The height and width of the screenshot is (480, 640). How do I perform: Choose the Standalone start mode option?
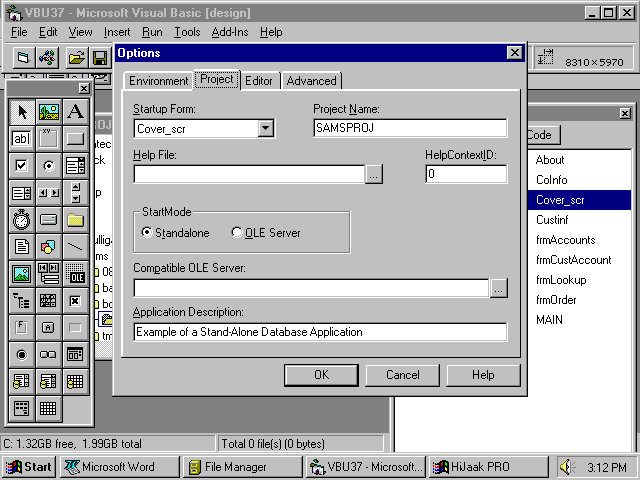pos(147,233)
